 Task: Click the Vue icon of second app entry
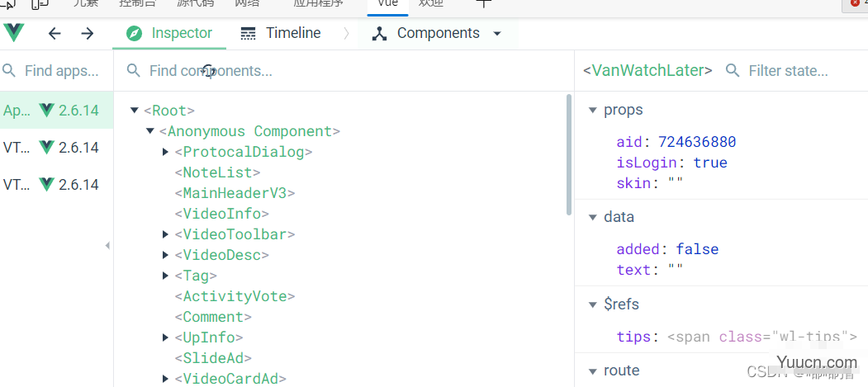tap(47, 148)
